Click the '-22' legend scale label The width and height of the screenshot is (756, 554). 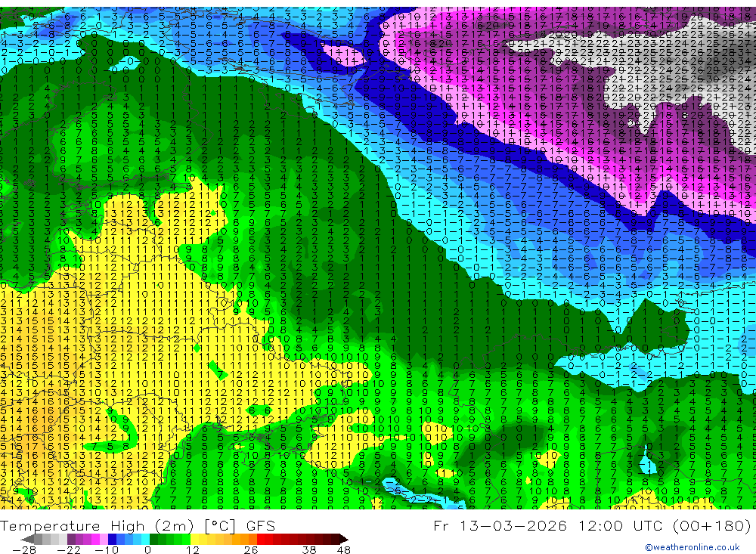[x=69, y=549]
